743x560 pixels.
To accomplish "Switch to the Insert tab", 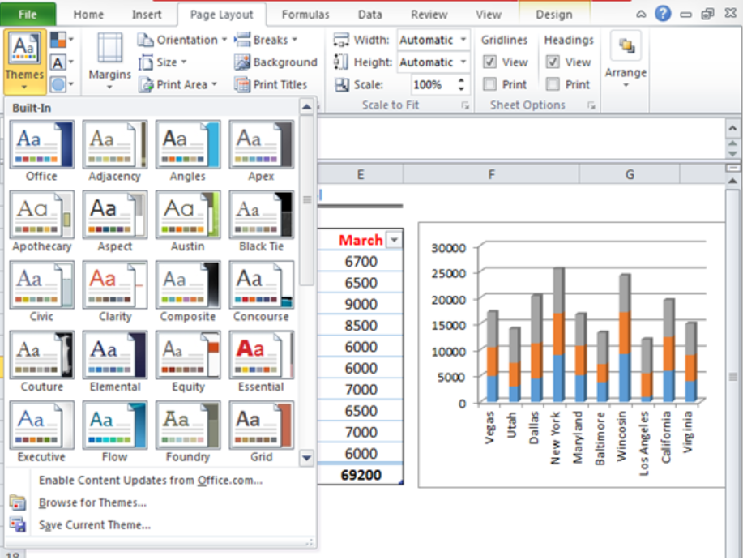I will click(147, 15).
